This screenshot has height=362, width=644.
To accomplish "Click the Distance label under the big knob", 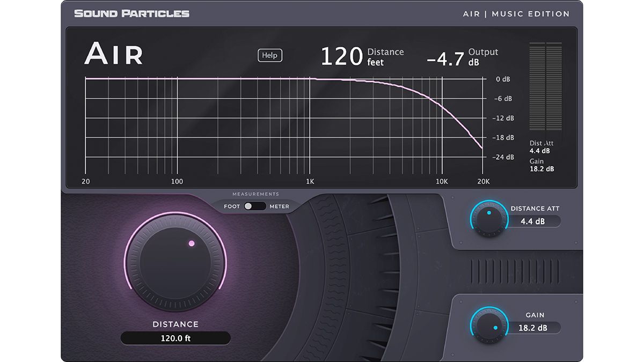I will 175,324.
